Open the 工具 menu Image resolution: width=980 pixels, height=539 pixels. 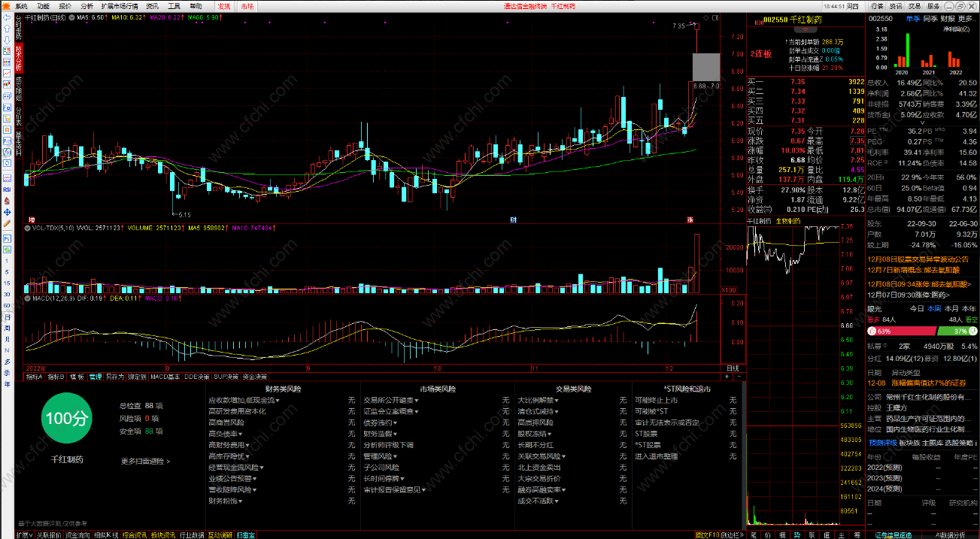[174, 5]
